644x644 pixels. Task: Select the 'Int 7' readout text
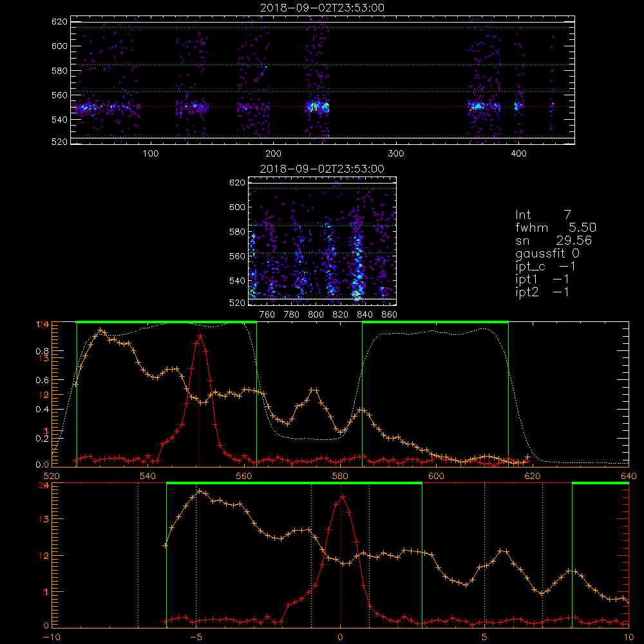(x=543, y=215)
